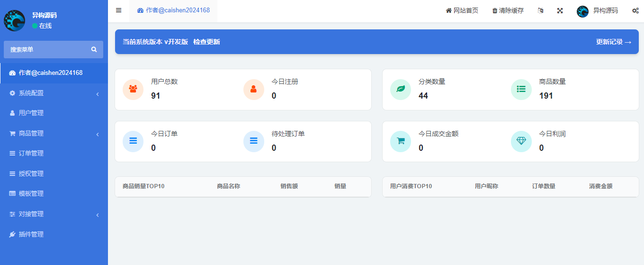This screenshot has height=265, width=644.
Task: Open the 更新记录 link
Action: click(613, 42)
